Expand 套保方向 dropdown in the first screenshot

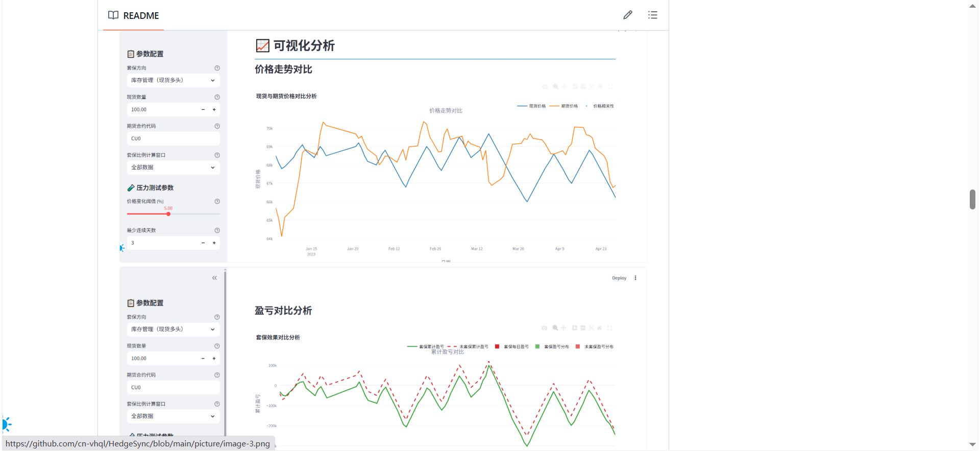coord(173,80)
